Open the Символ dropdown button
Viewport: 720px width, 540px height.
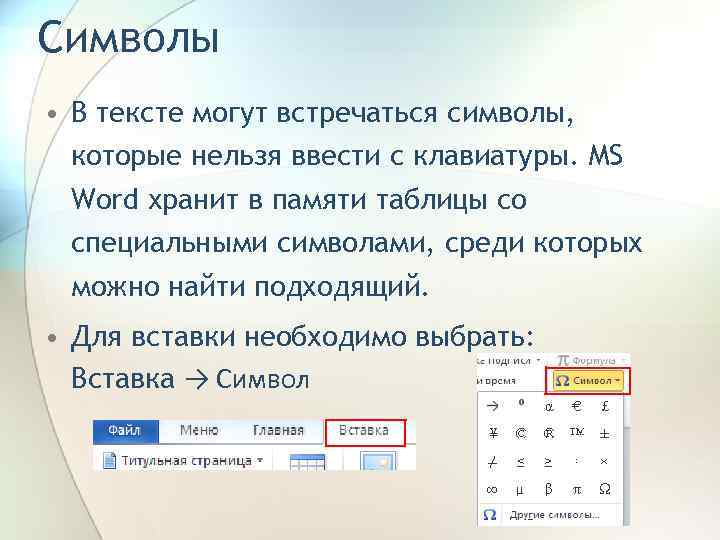588,381
